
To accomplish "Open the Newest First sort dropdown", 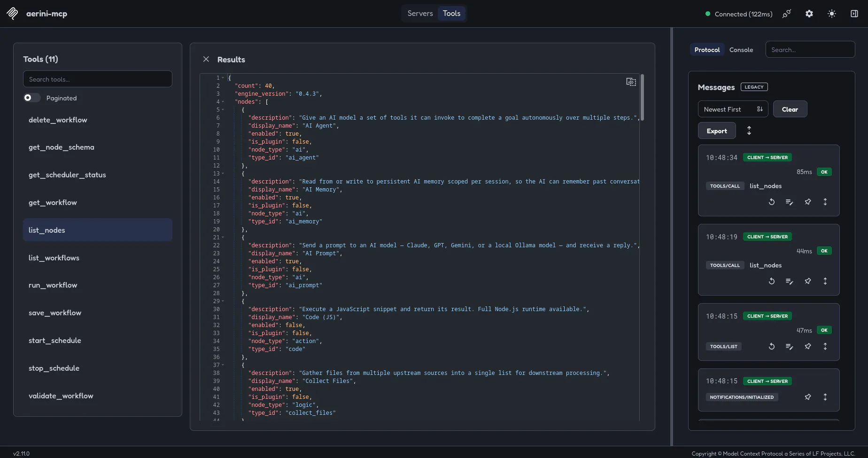I will click(x=733, y=109).
